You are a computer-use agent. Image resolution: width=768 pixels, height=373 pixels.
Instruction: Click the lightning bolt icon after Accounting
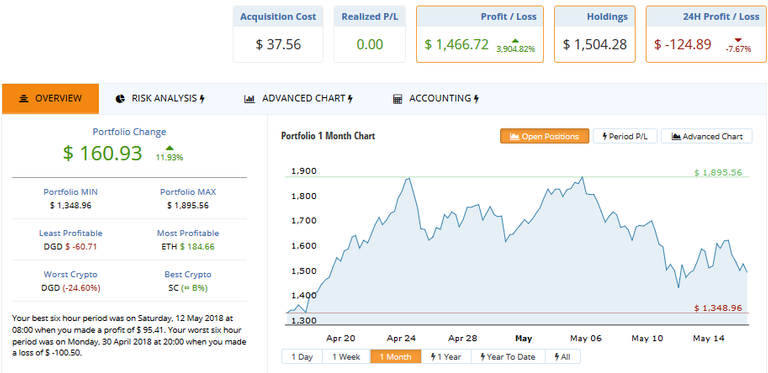click(x=477, y=99)
